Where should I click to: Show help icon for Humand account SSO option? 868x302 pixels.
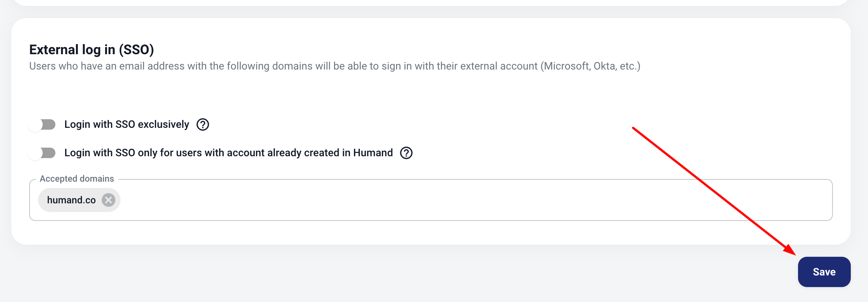tap(406, 153)
